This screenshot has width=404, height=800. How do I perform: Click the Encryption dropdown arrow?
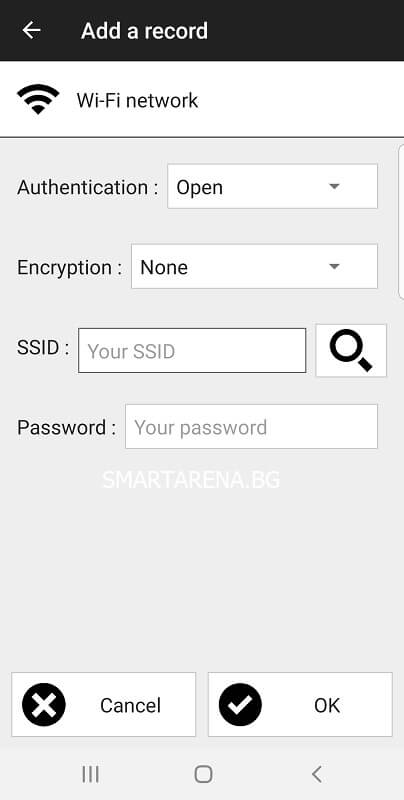[334, 266]
